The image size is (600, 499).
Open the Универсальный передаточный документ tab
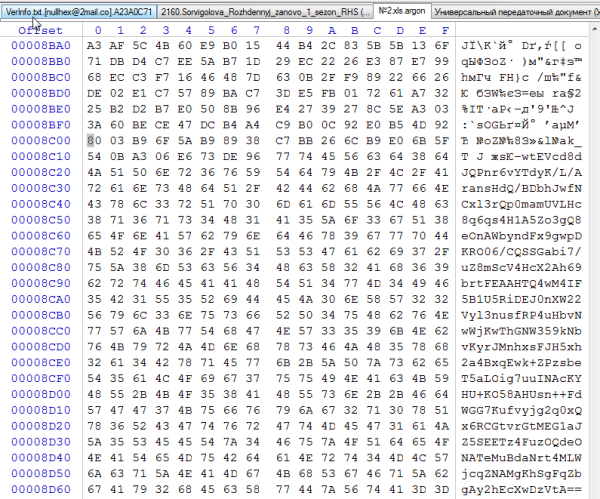click(515, 12)
